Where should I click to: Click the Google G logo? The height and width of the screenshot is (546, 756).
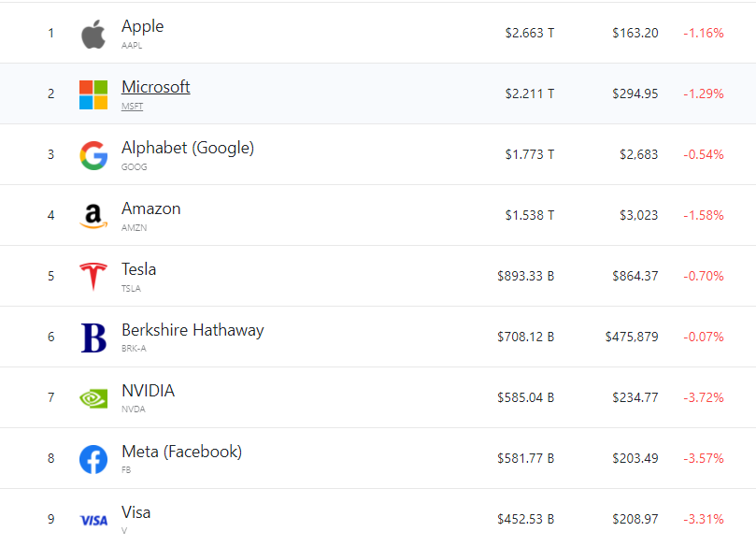click(93, 155)
